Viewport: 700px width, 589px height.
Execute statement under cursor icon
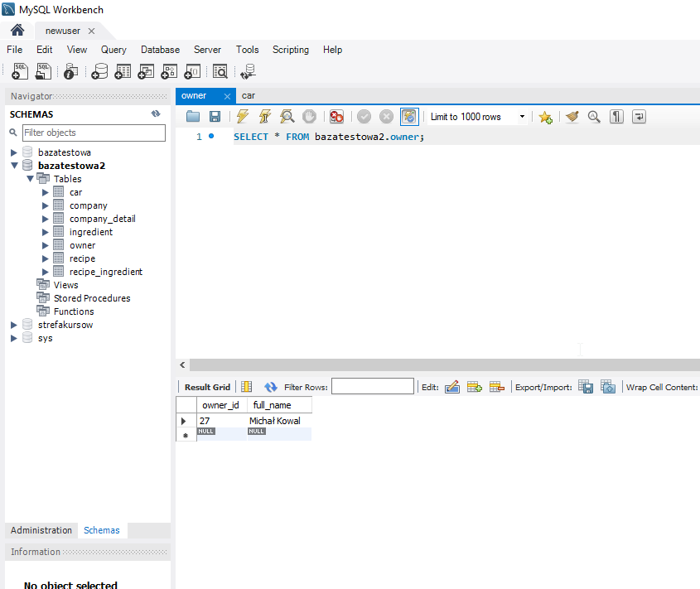[265, 117]
